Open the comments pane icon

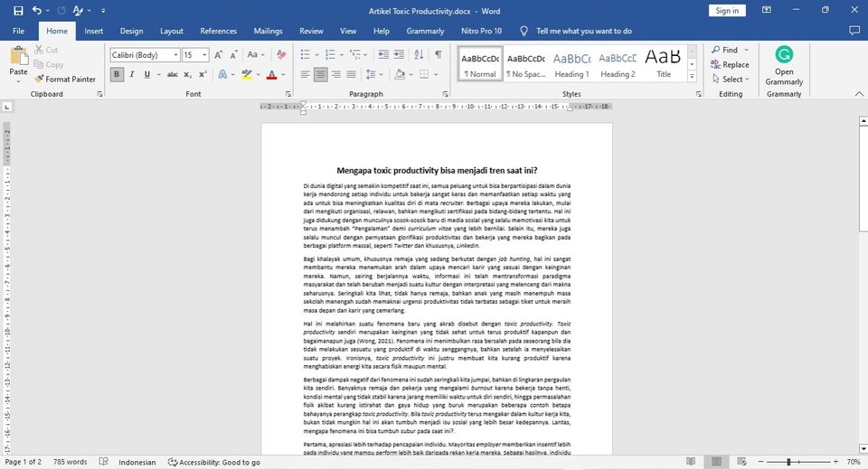(854, 31)
